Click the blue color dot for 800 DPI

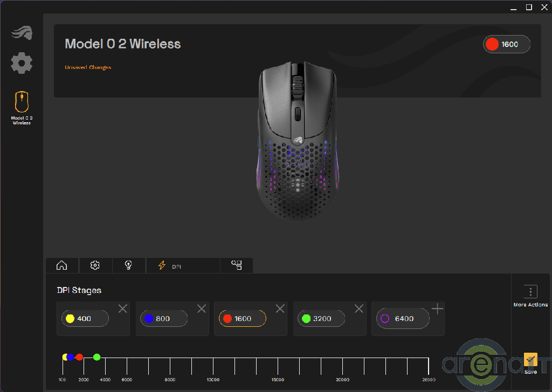click(x=148, y=319)
